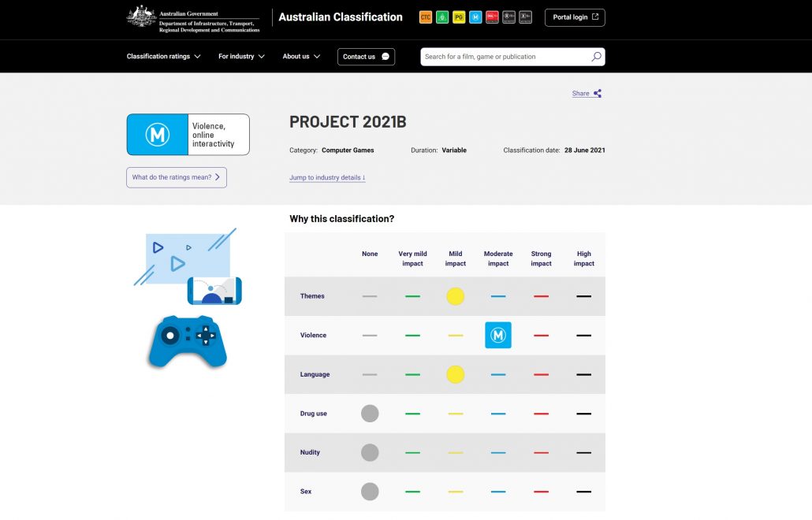812x520 pixels.
Task: Click the Moderate impact column header
Action: 498,258
